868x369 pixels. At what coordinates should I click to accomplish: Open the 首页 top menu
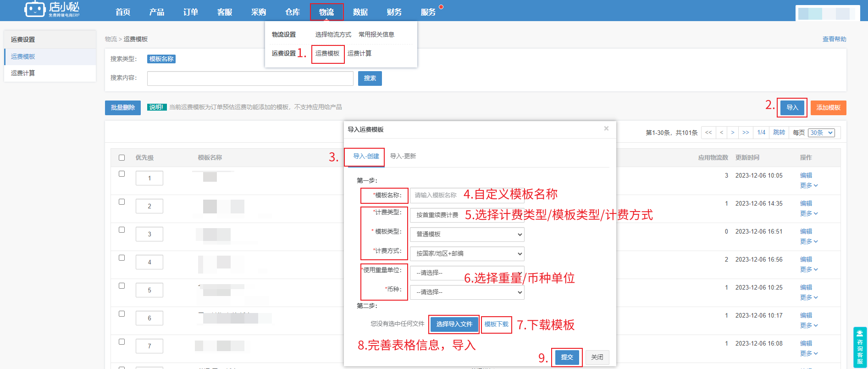click(123, 12)
